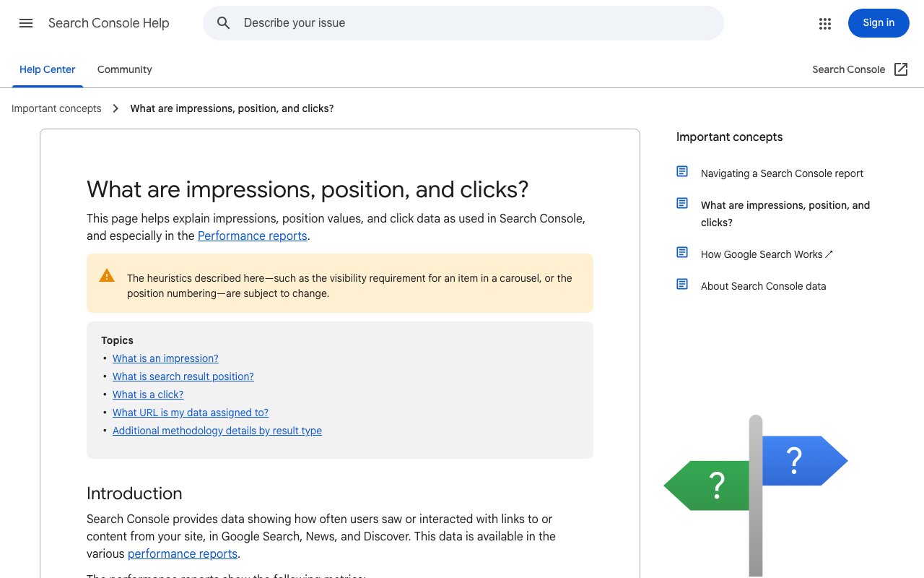Image resolution: width=924 pixels, height=578 pixels.
Task: Click the heuristics warning notice text
Action: click(349, 286)
